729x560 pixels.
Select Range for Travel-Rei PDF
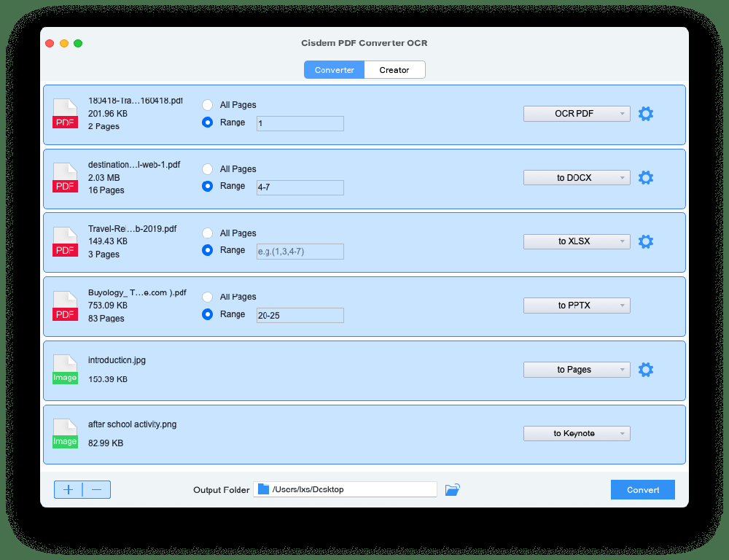207,250
